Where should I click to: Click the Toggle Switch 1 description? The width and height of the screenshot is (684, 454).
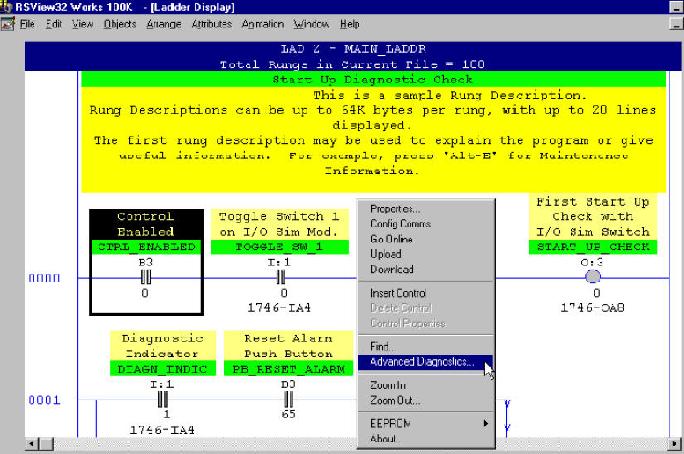coord(280,224)
